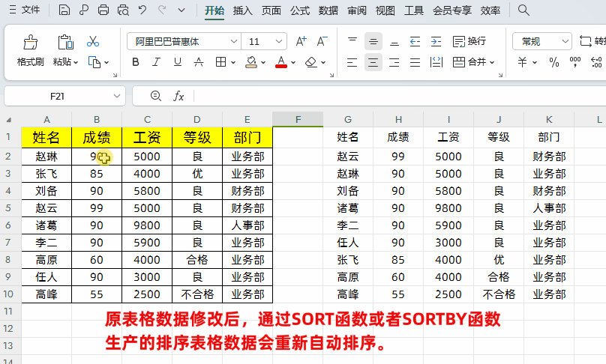Screen dimensions: 606x364
Task: Open the font color dropdown arrow
Action: click(x=293, y=62)
